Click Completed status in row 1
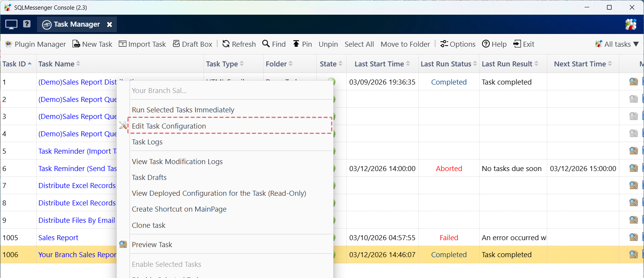 coord(449,82)
